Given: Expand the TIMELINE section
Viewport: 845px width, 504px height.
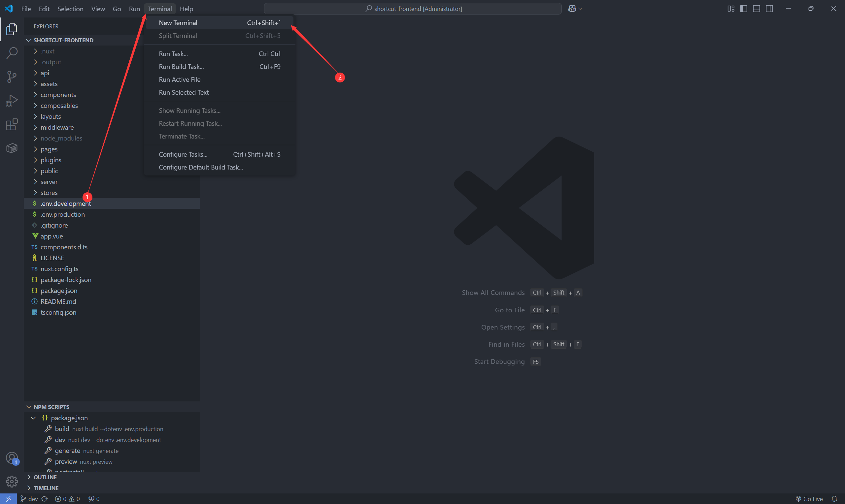Looking at the screenshot, I should 112,488.
